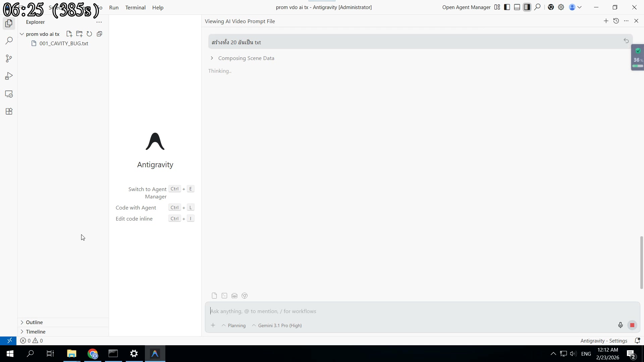Click Open Agent Manager button

(x=466, y=7)
